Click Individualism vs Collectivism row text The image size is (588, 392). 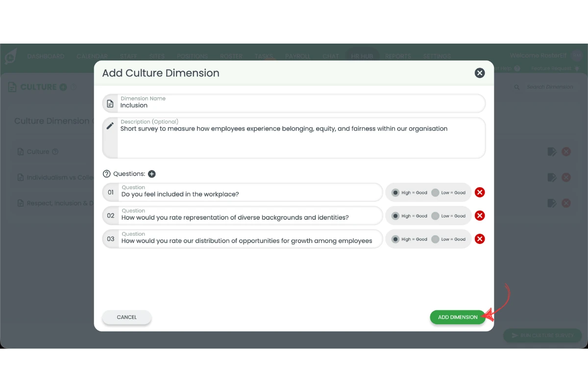tap(60, 177)
